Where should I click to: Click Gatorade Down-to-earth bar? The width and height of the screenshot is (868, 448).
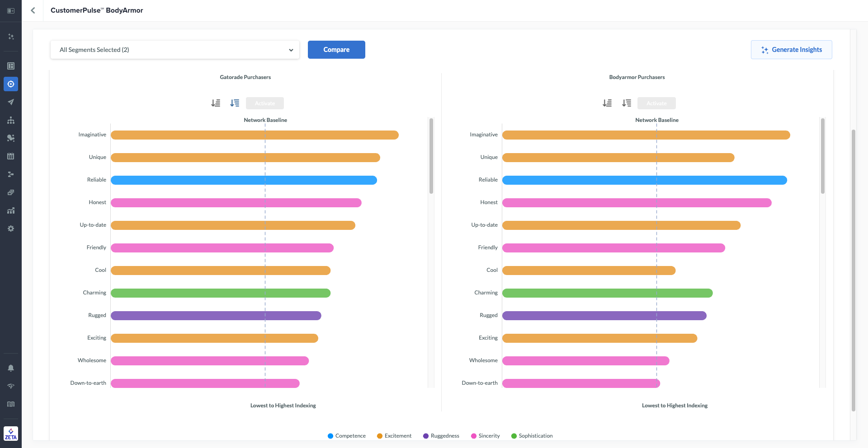[x=205, y=383]
